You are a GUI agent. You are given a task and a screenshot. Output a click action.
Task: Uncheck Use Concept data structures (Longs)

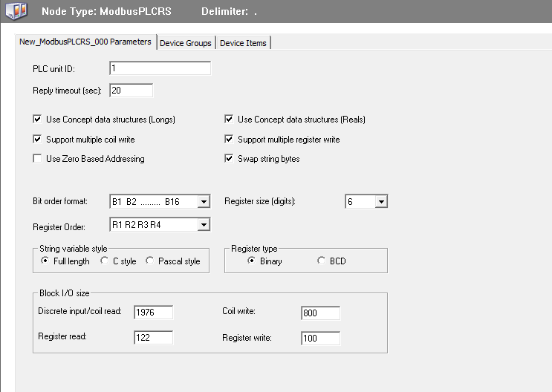(37, 120)
